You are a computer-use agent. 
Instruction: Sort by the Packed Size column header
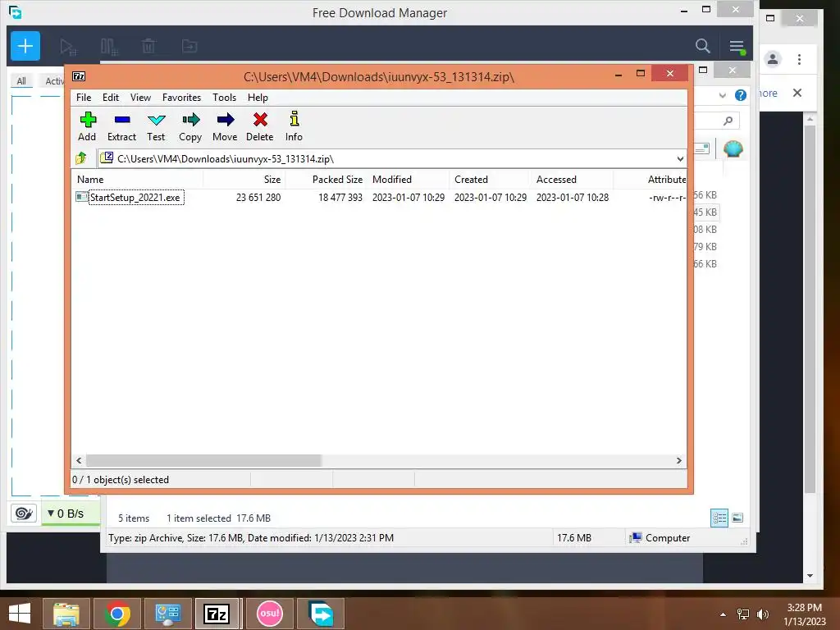[326, 180]
